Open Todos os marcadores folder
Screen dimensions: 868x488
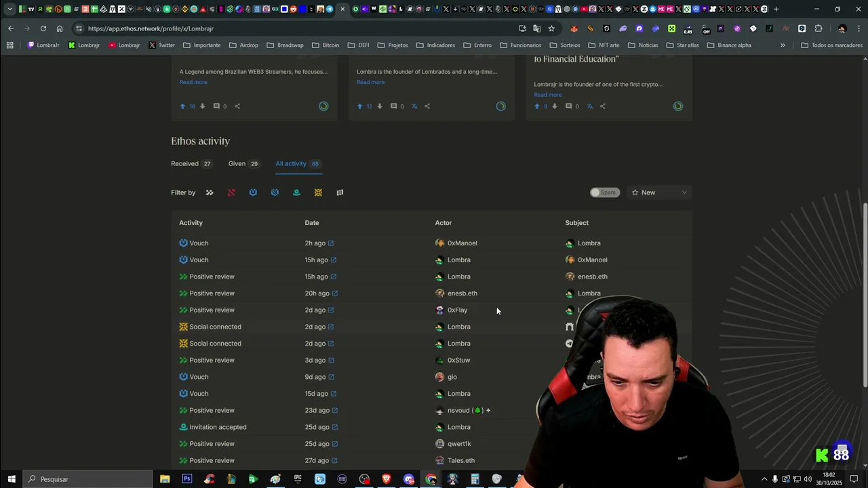click(x=831, y=45)
